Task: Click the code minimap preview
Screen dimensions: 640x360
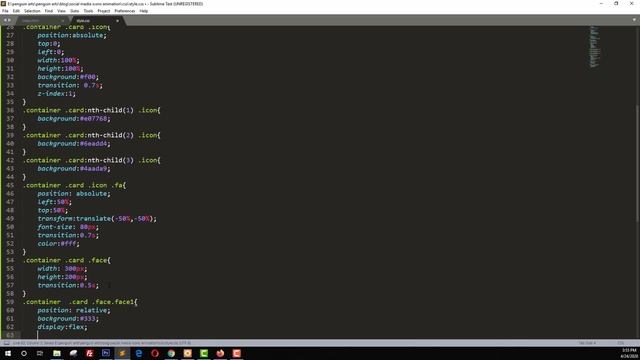Action: [x=595, y=47]
